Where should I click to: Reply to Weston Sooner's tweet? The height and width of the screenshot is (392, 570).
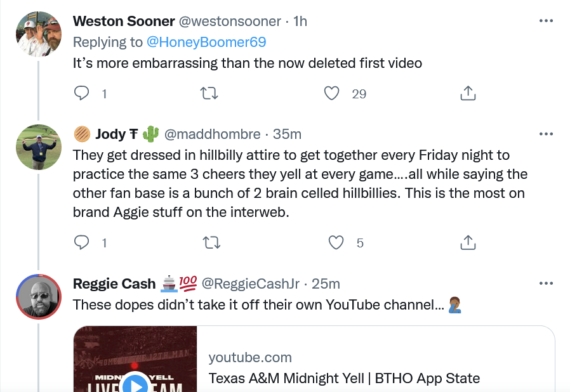pos(82,94)
